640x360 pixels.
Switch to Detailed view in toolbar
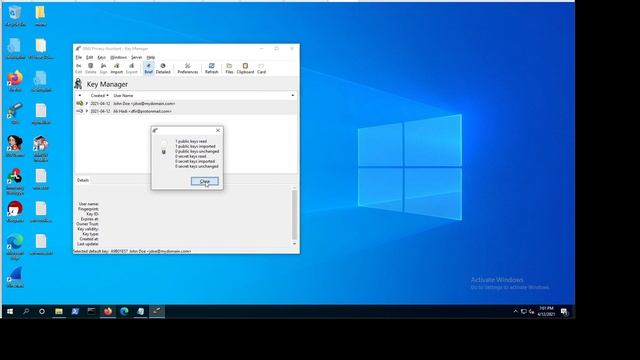163,68
